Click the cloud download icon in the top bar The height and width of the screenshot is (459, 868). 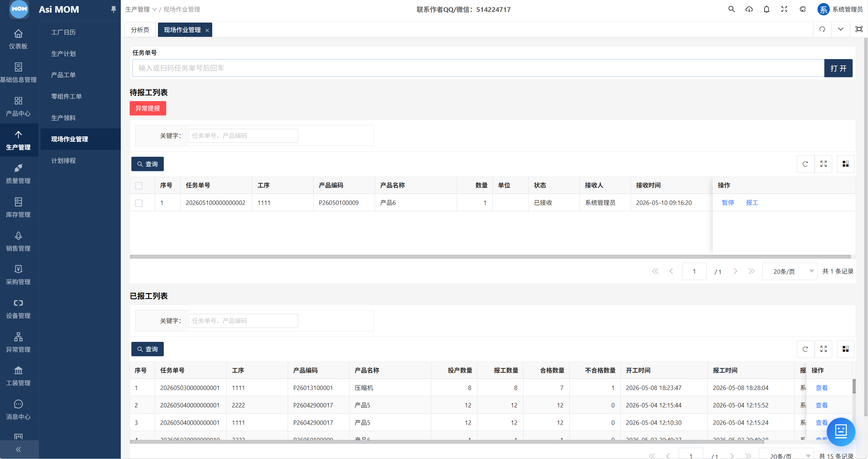click(749, 9)
